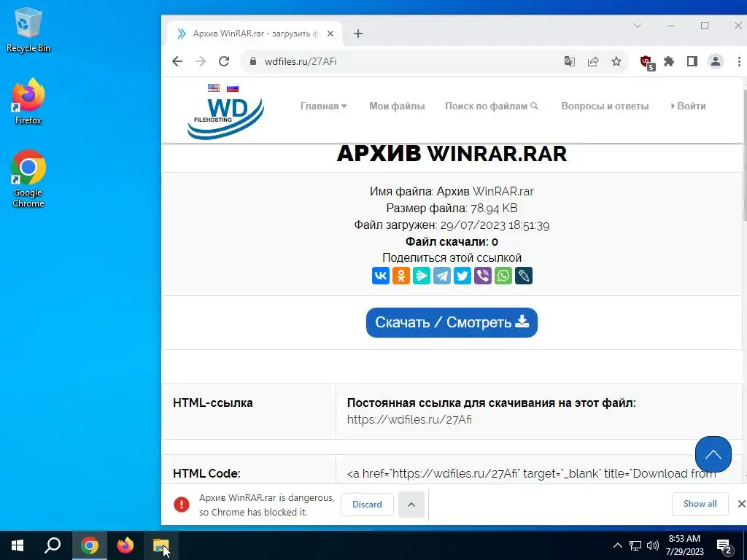Viewport: 747px width, 560px height.
Task: Open the Главная dropdown menu
Action: point(323,106)
